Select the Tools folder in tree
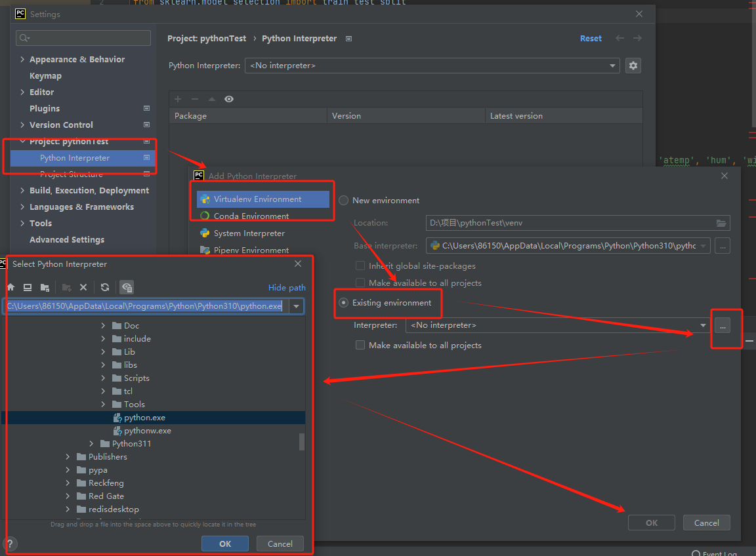The height and width of the screenshot is (556, 756). [x=129, y=405]
